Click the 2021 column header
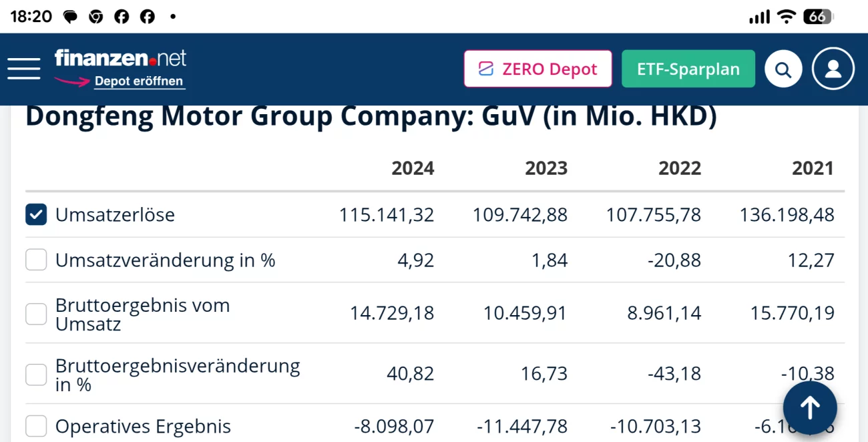 (x=813, y=168)
